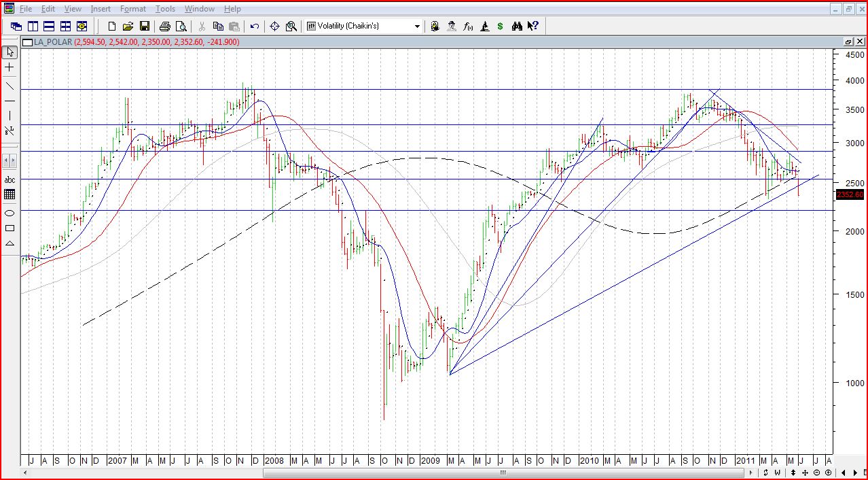The height and width of the screenshot is (480, 868).
Task: Click the zoom out minus circle
Action: tap(816, 473)
